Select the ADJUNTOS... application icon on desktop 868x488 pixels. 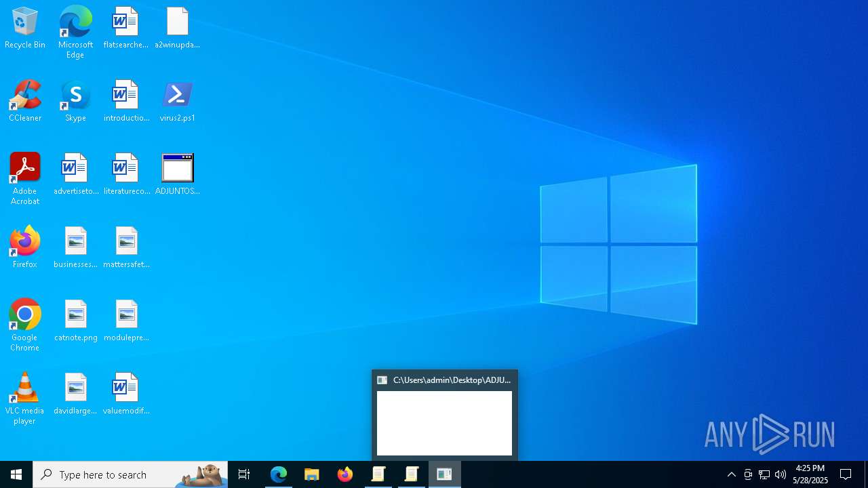pos(177,174)
